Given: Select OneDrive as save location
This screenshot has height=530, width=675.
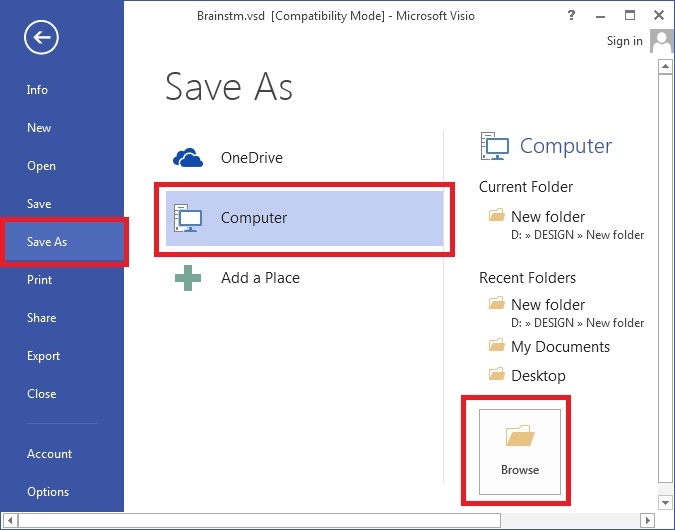Looking at the screenshot, I should [252, 158].
